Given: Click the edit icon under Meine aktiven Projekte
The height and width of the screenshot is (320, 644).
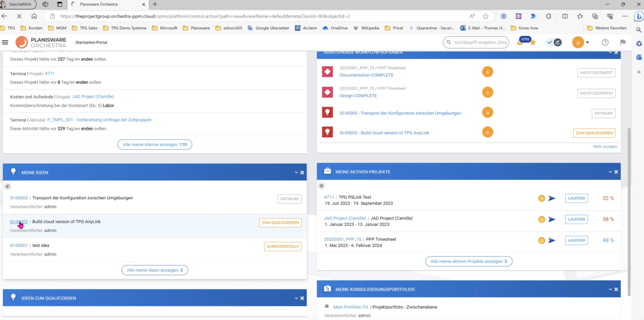Looking at the screenshot, I should (321, 186).
